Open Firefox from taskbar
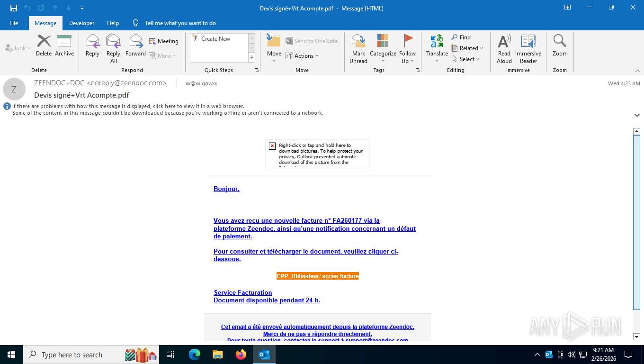644x364 pixels. (x=241, y=355)
